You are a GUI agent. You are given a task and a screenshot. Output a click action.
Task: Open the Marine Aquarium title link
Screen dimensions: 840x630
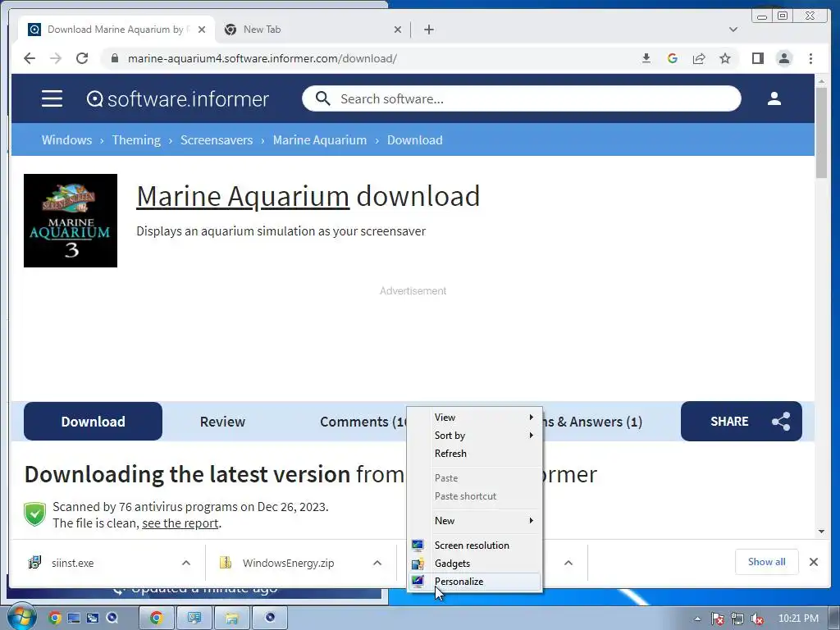point(243,196)
